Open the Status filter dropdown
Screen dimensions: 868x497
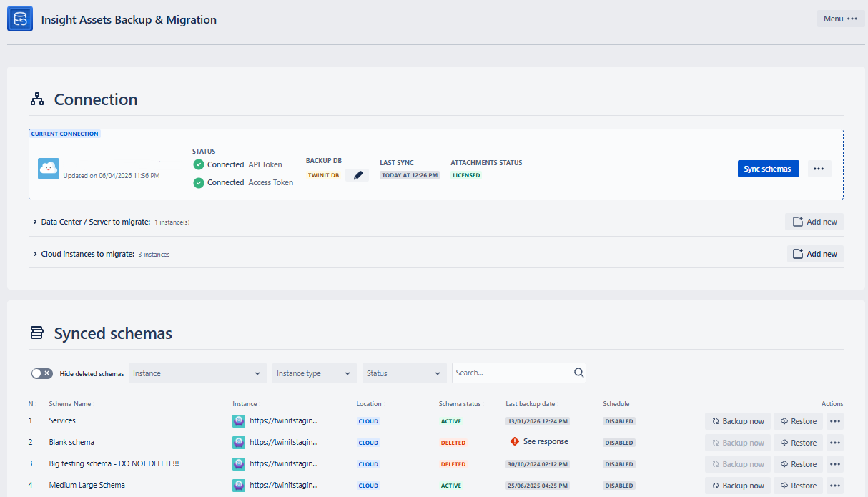[405, 373]
